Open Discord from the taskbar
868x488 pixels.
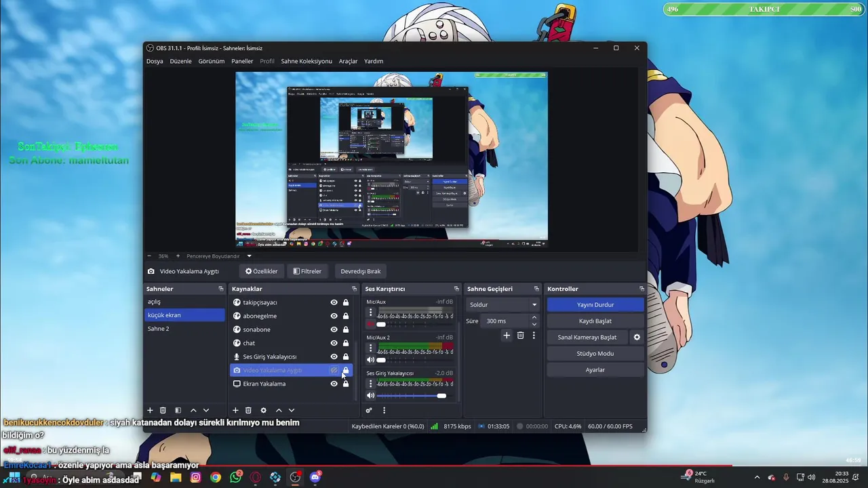(x=315, y=477)
